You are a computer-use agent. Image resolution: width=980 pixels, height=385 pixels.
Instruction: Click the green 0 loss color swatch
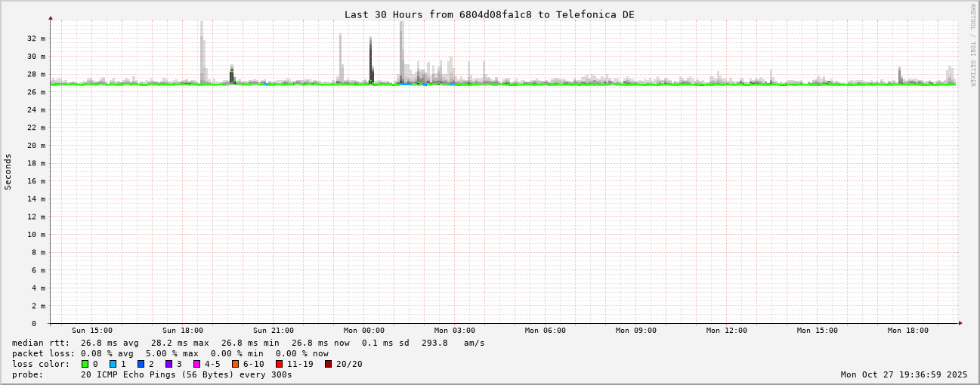point(85,364)
